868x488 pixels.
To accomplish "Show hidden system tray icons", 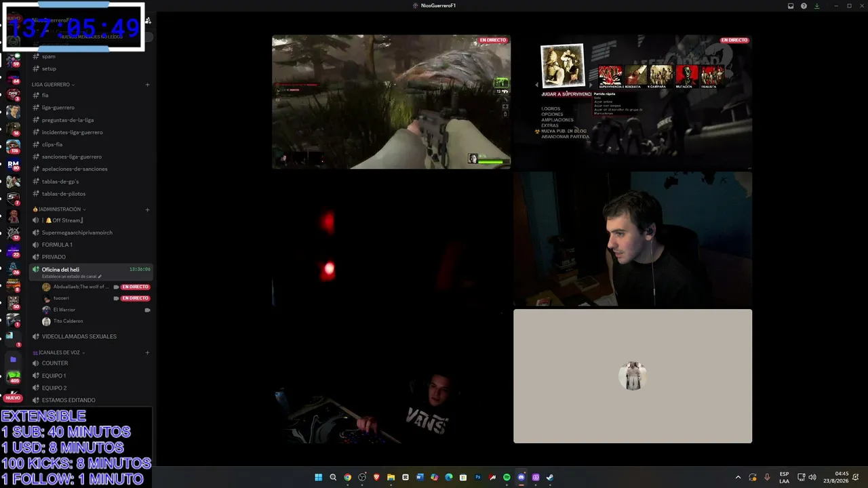I will [x=738, y=477].
